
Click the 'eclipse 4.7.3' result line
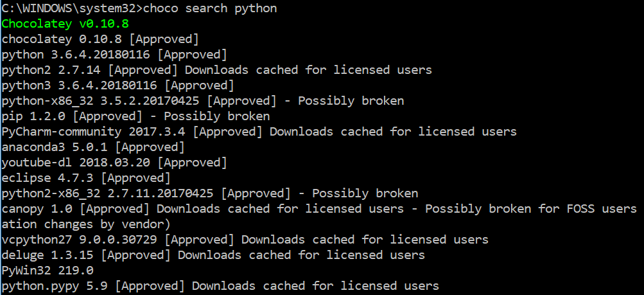pyautogui.click(x=86, y=178)
